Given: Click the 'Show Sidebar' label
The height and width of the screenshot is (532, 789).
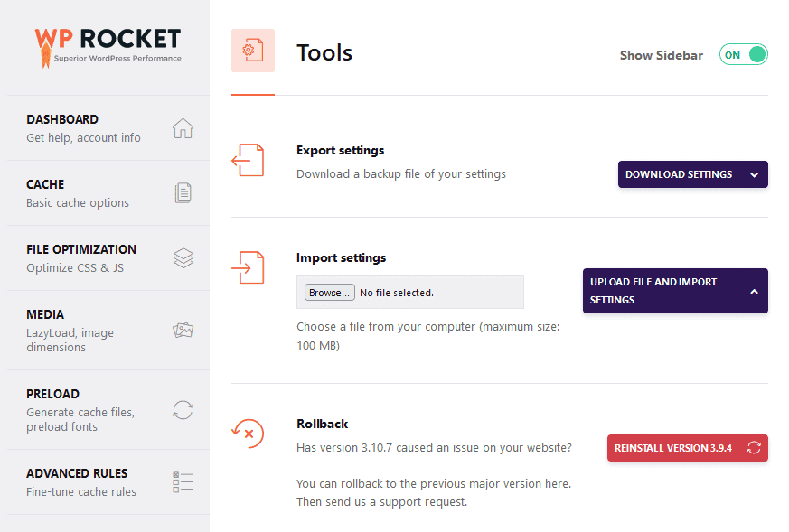Looking at the screenshot, I should pyautogui.click(x=662, y=55).
